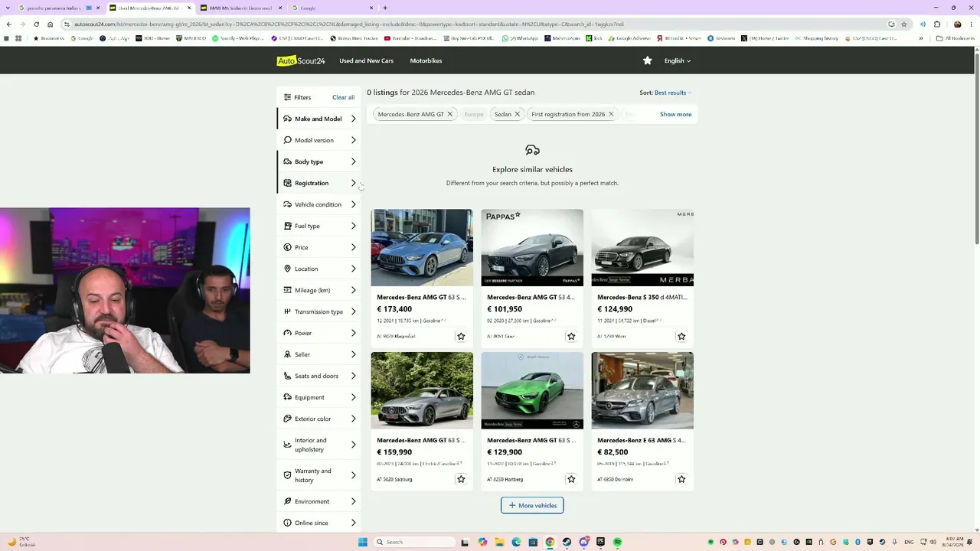Reload the page with the browser refresh icon
The image size is (980, 551).
36,24
